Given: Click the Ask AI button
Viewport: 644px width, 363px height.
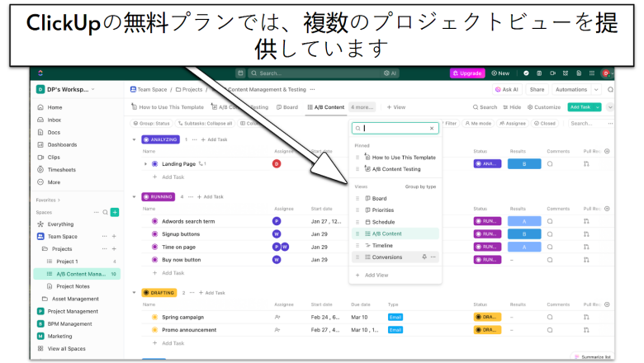Looking at the screenshot, I should (507, 89).
